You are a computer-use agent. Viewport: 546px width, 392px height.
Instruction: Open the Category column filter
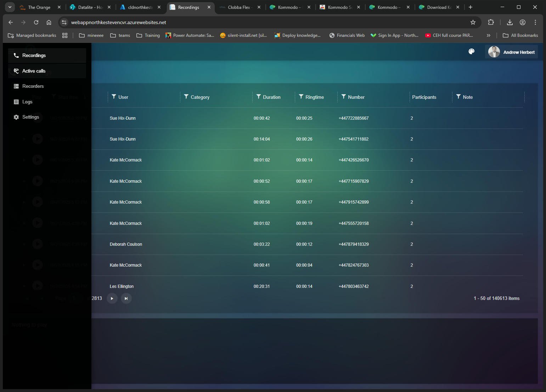(x=186, y=97)
